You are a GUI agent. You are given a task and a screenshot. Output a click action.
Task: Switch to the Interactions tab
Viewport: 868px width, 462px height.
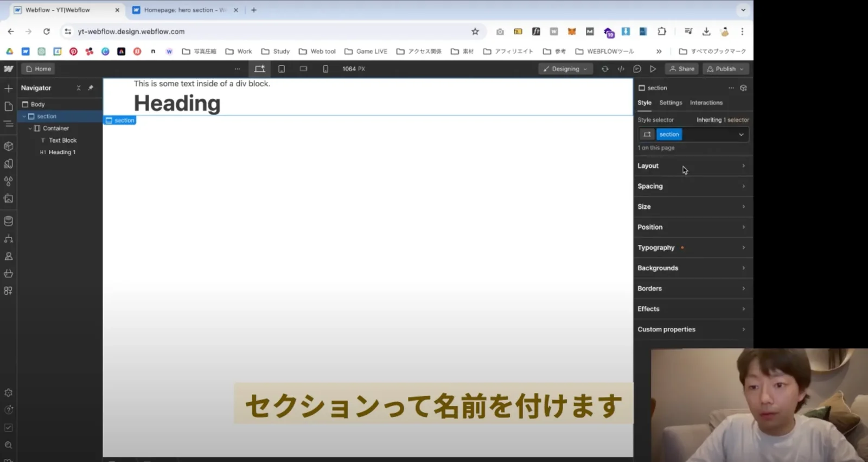(x=706, y=103)
